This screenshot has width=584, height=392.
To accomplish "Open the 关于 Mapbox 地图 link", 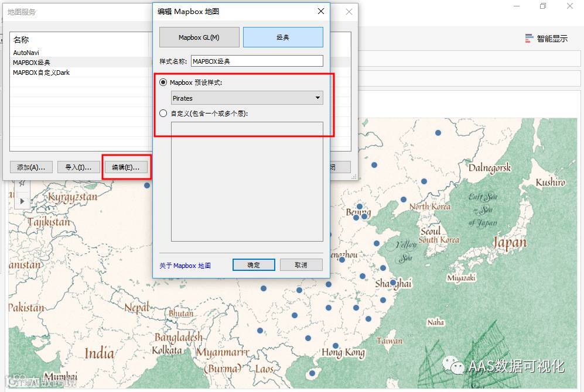I will point(185,266).
